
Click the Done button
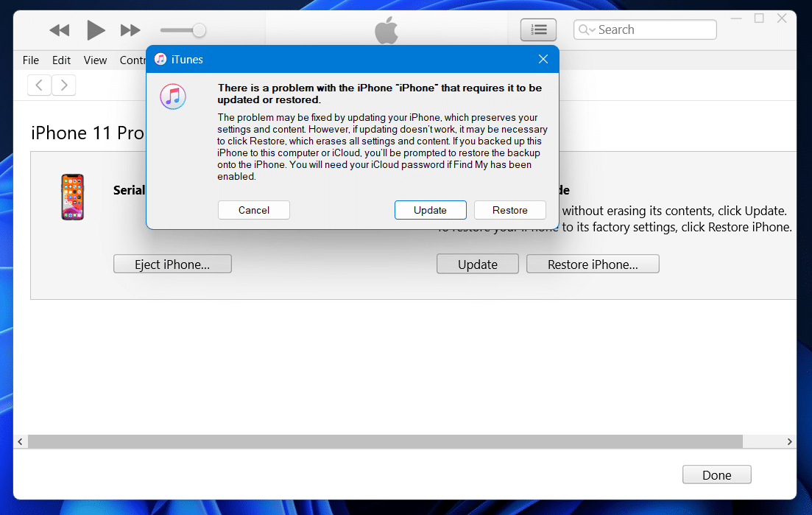(717, 474)
